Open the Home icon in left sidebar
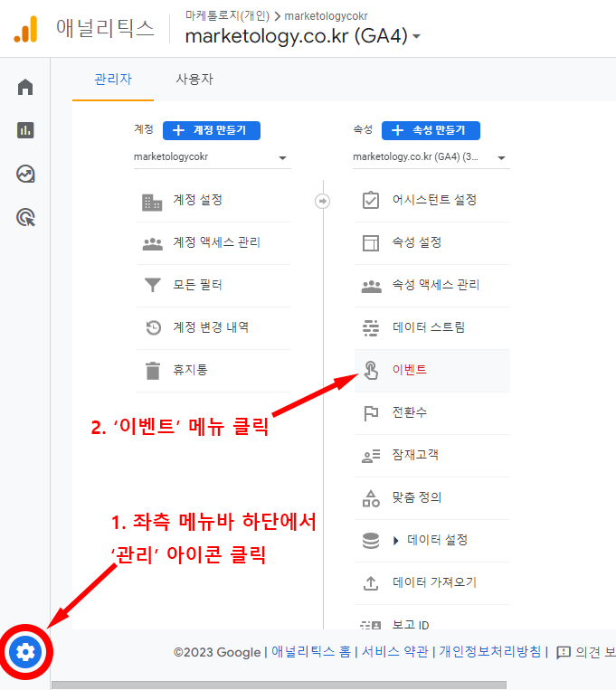 point(25,87)
